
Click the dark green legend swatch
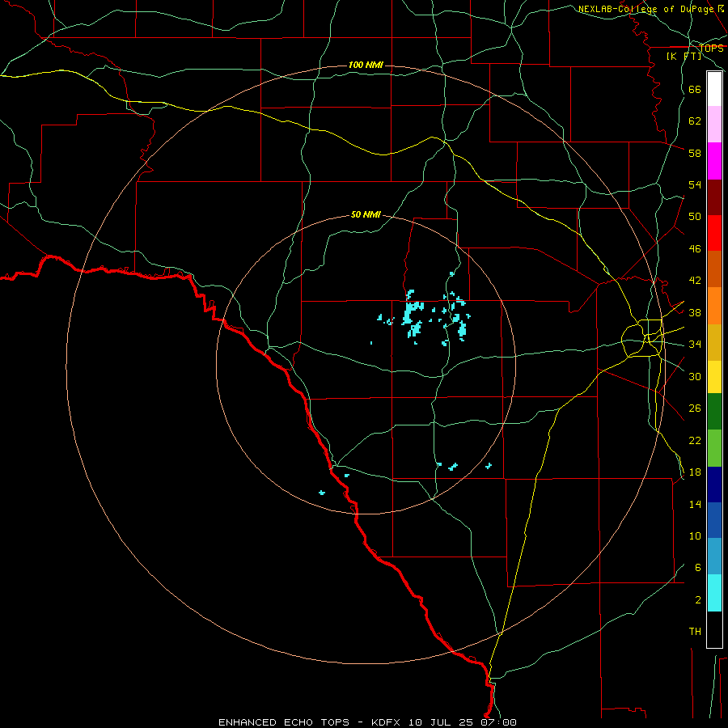point(714,412)
